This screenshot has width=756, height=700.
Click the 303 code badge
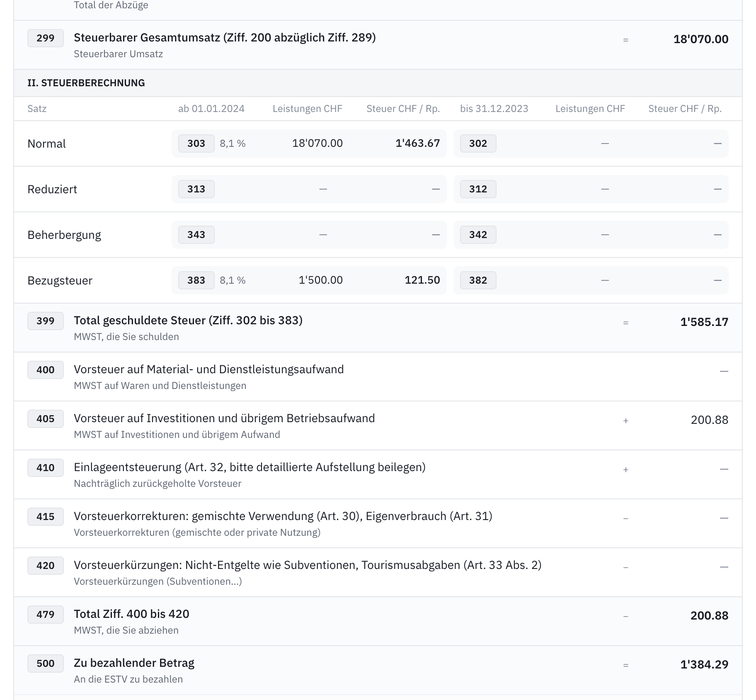196,143
